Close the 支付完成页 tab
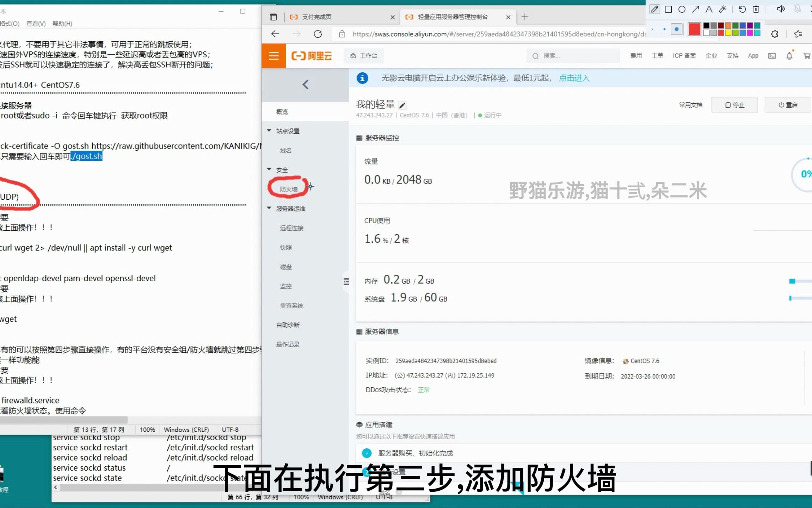The image size is (812, 508). [x=393, y=17]
